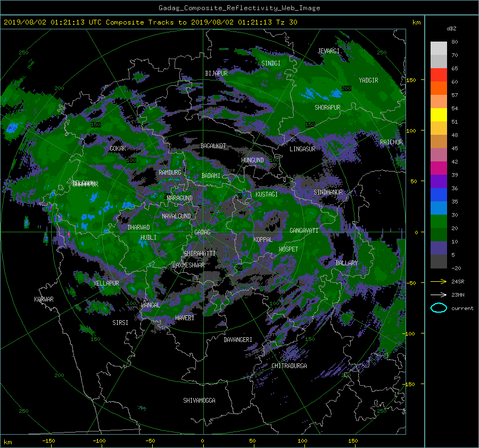This screenshot has height=448, width=479.
Task: Click the YELLAPUR city label
Action: click(x=106, y=283)
